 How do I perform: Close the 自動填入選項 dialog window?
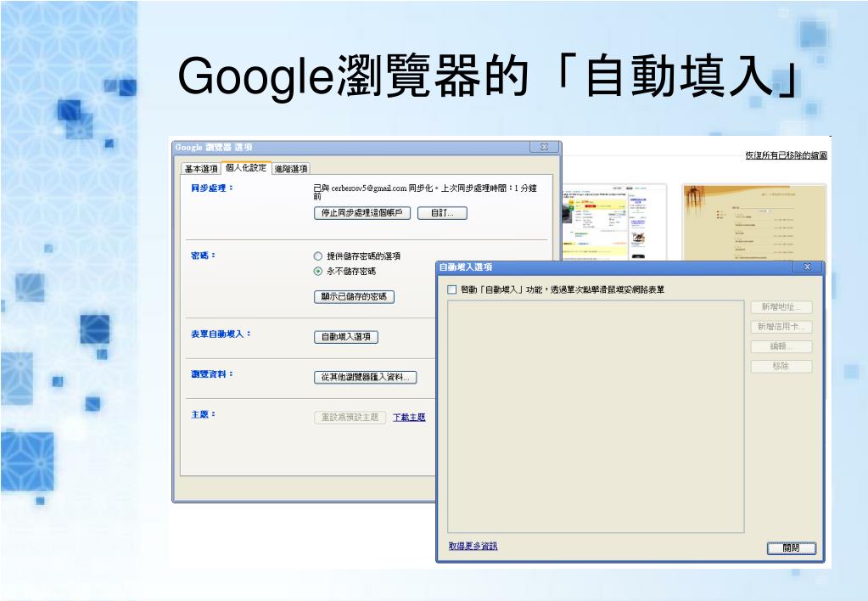(x=807, y=267)
